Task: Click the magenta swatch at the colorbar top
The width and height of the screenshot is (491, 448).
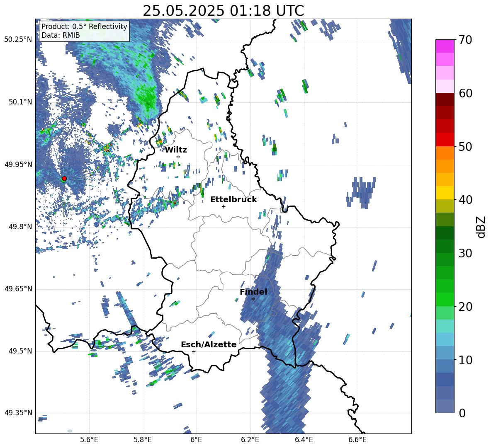Action: pos(445,46)
